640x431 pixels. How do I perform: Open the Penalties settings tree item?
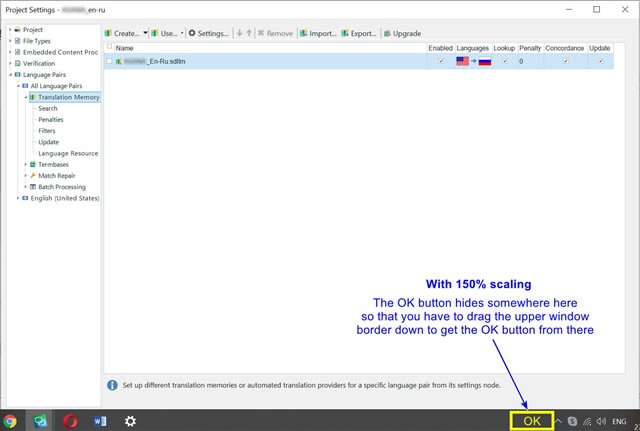pyautogui.click(x=51, y=120)
